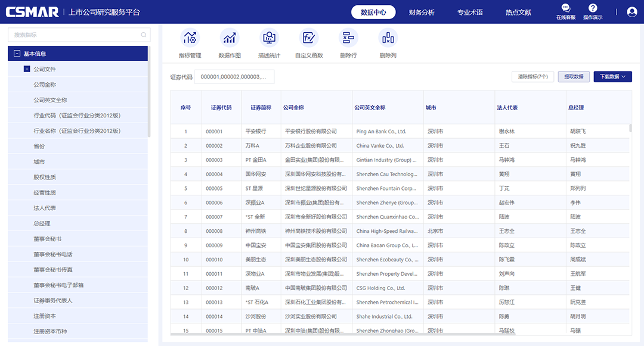Toggle the 基本信息 selection checkbox
The height and width of the screenshot is (346, 644).
[x=16, y=53]
